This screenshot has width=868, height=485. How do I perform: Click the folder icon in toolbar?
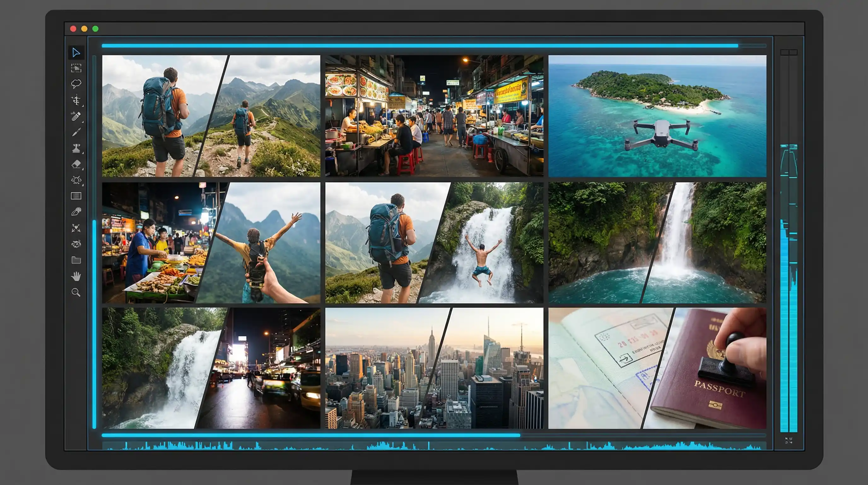coord(76,260)
